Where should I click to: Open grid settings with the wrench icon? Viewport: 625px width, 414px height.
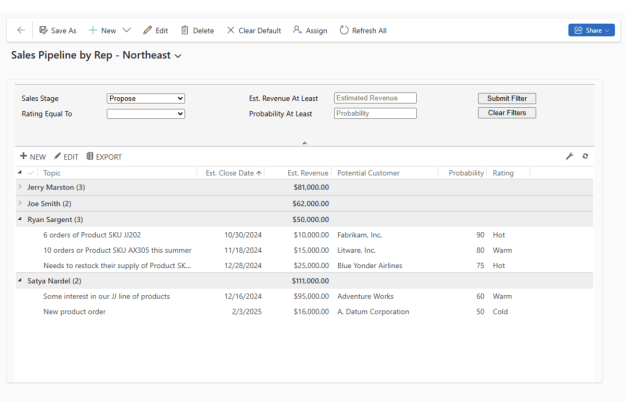570,156
